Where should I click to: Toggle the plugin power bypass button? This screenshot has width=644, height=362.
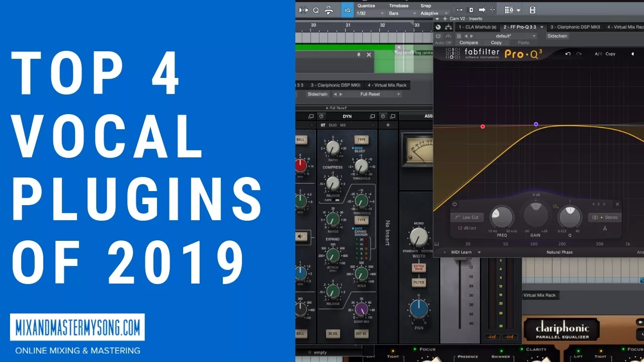pos(438,36)
